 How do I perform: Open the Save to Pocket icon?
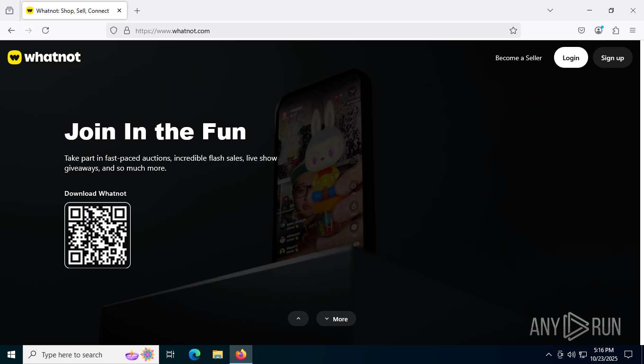tap(581, 30)
